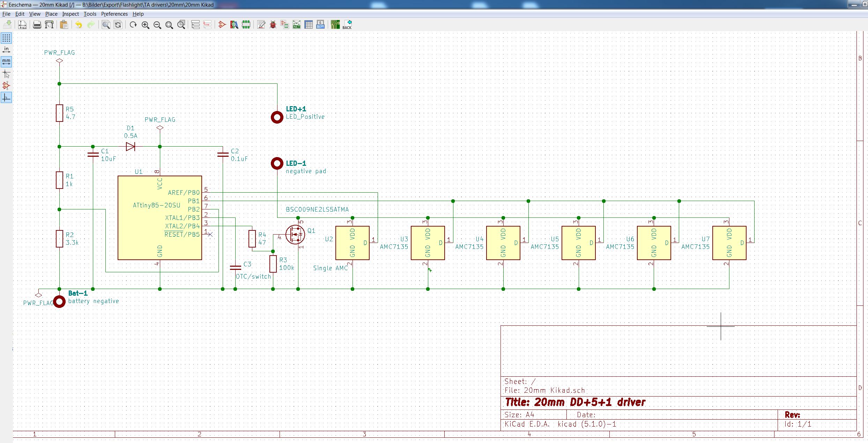Open the Tools menu
Screen dimensions: 868x443
(90, 14)
